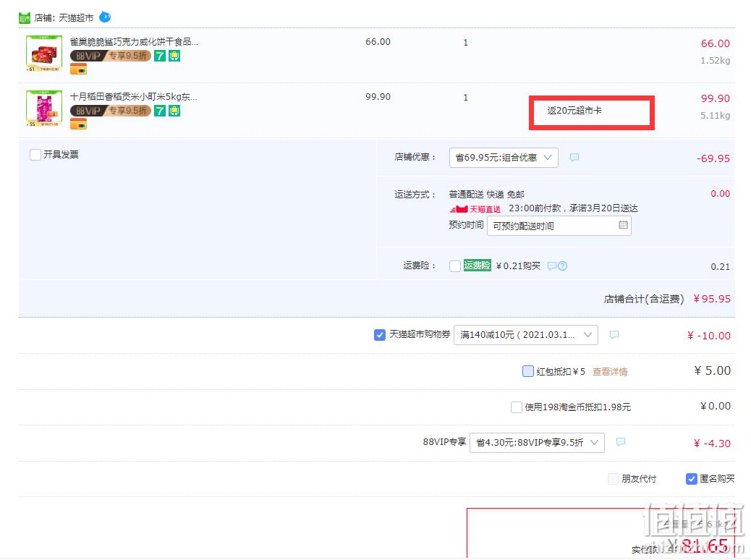Open the calendar icon in 预约时间 field
This screenshot has width=751, height=560.
623,225
